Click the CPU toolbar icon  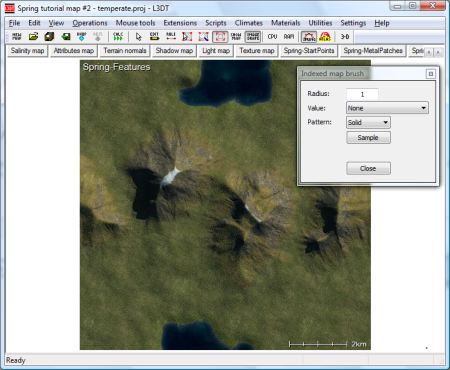point(272,36)
